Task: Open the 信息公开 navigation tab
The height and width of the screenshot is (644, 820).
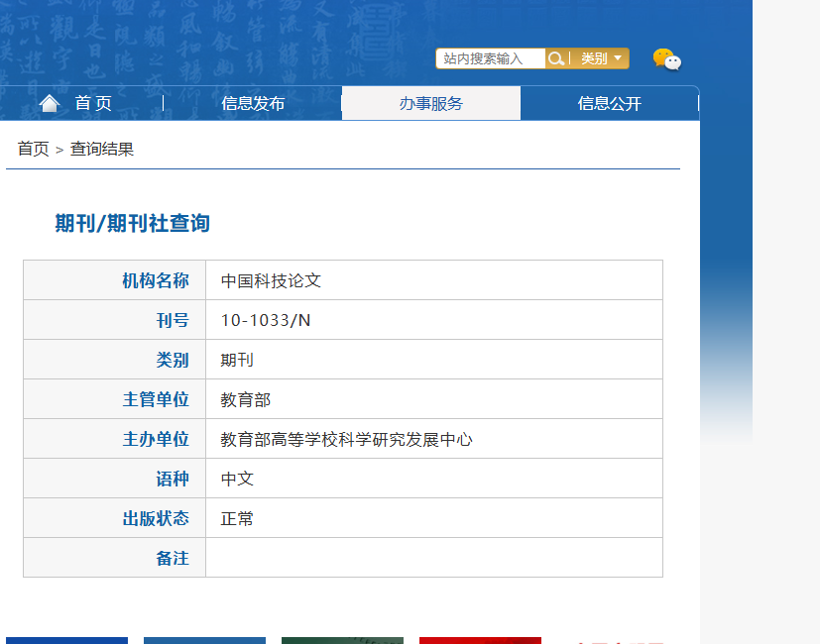Action: (x=610, y=103)
